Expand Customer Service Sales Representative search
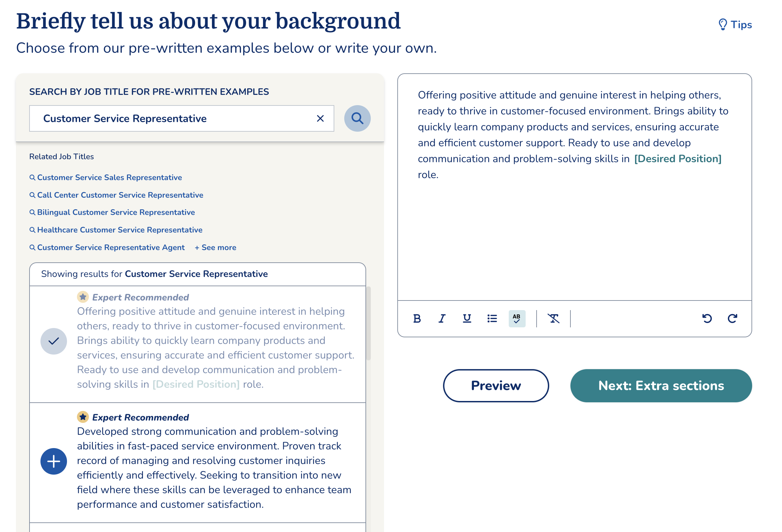The image size is (782, 532). pyautogui.click(x=109, y=177)
